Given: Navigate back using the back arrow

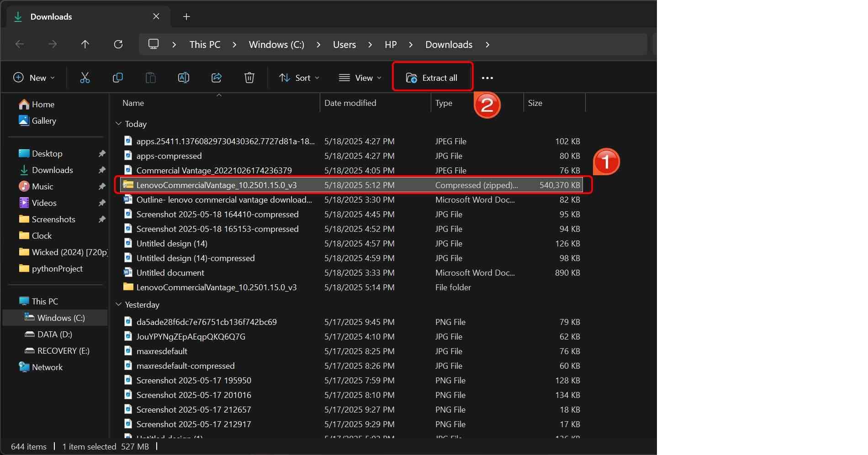Looking at the screenshot, I should (x=19, y=44).
